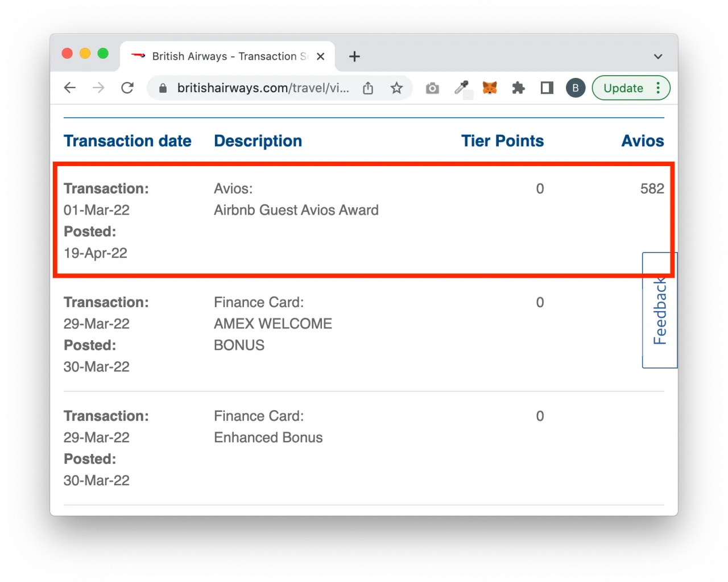Click the forward navigation arrow
728x582 pixels.
click(x=98, y=88)
